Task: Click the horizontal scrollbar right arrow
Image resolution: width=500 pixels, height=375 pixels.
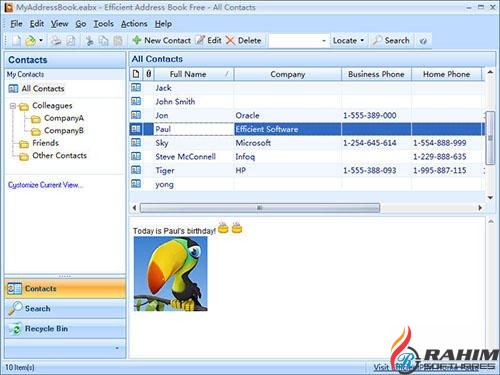Action: (x=480, y=208)
